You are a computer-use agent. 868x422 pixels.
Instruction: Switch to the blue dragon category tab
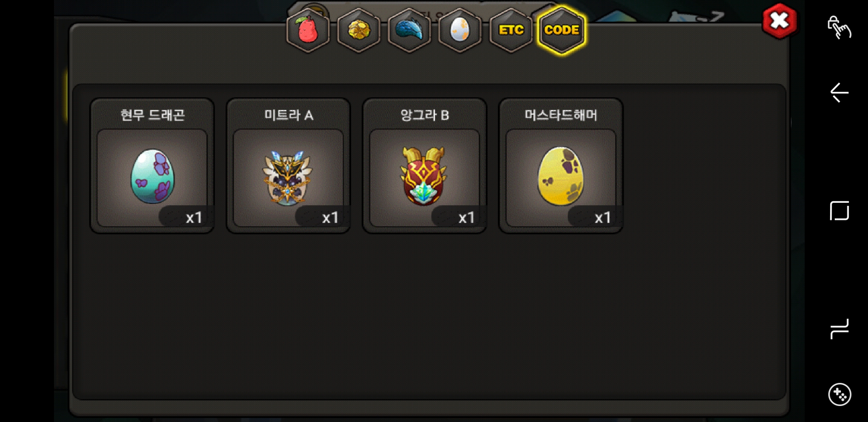click(409, 30)
